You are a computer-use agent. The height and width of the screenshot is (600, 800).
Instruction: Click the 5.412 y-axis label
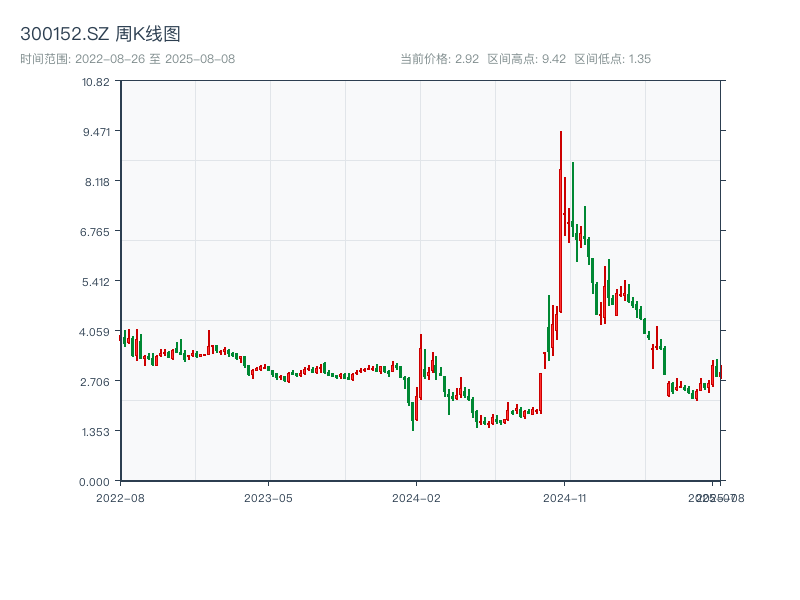96,281
